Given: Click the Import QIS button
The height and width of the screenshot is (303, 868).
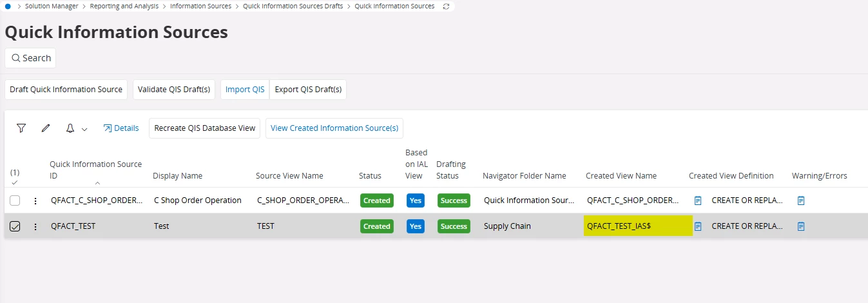Looking at the screenshot, I should (245, 90).
